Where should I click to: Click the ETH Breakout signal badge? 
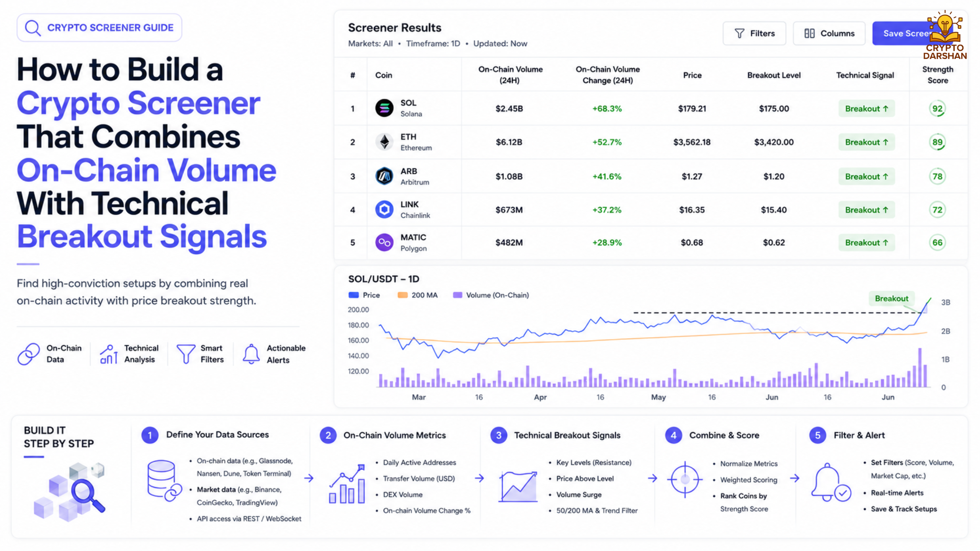click(x=866, y=142)
